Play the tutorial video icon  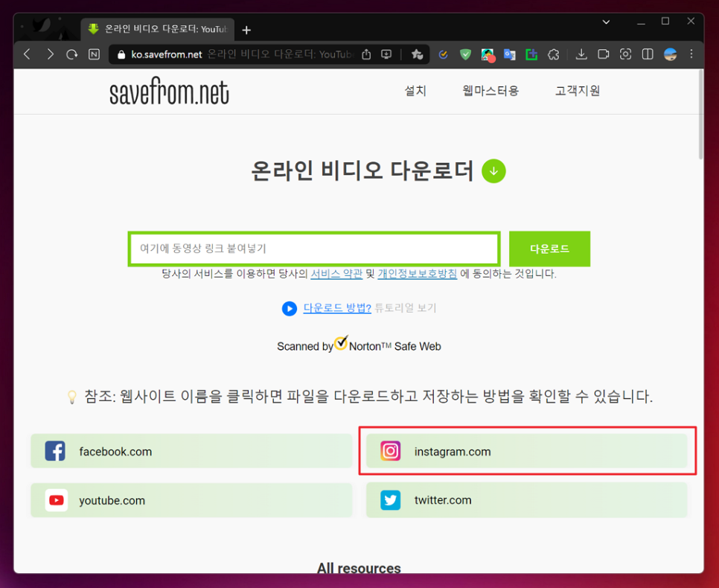click(290, 309)
